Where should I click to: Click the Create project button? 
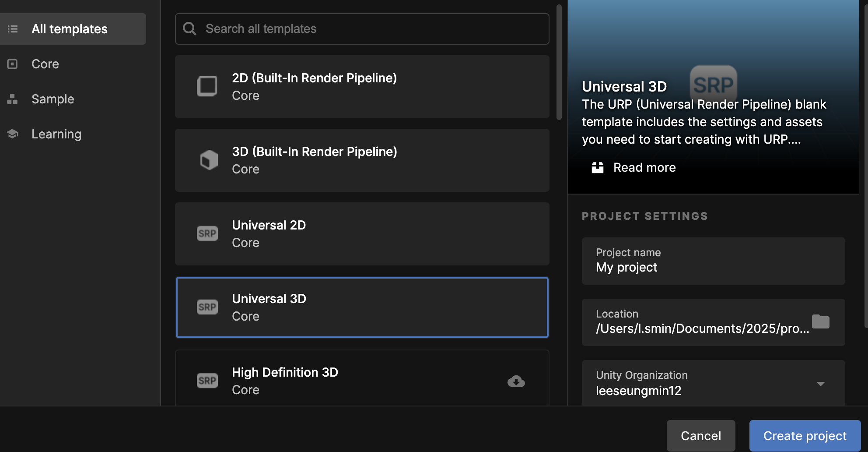point(805,436)
